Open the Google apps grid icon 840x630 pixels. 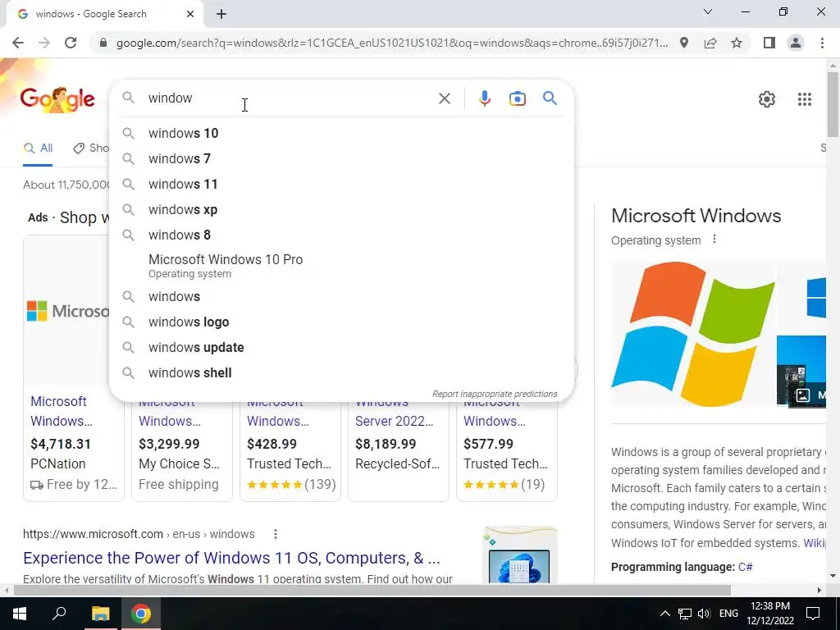tap(804, 99)
